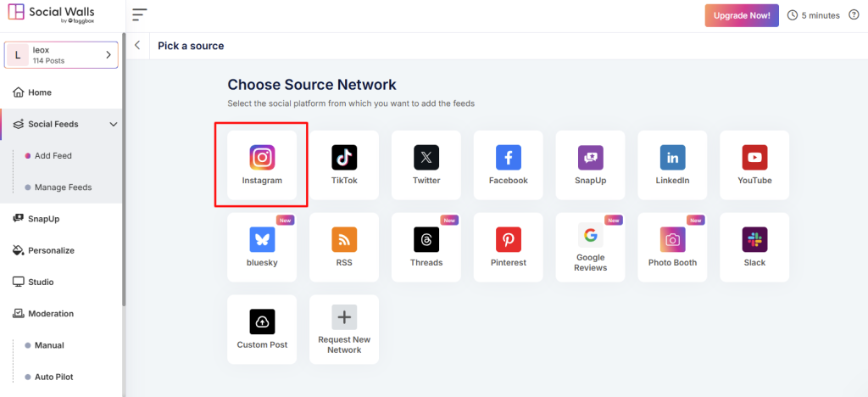Click the Upgrade Now! button
The height and width of the screenshot is (397, 868).
pos(742,15)
